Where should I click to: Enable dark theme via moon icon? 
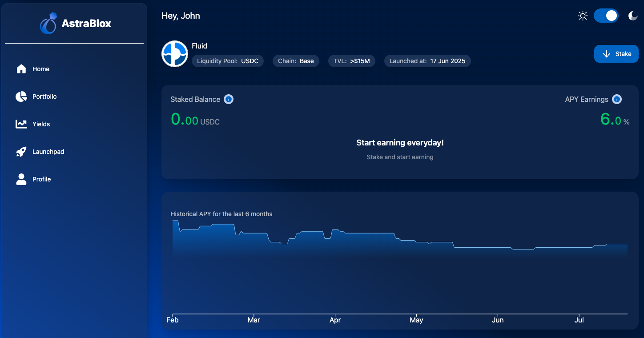pos(633,16)
